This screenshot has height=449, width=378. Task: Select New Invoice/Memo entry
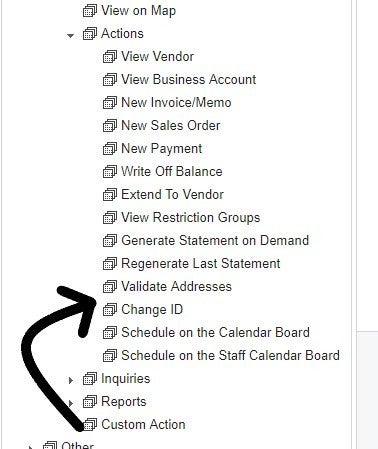pos(176,103)
